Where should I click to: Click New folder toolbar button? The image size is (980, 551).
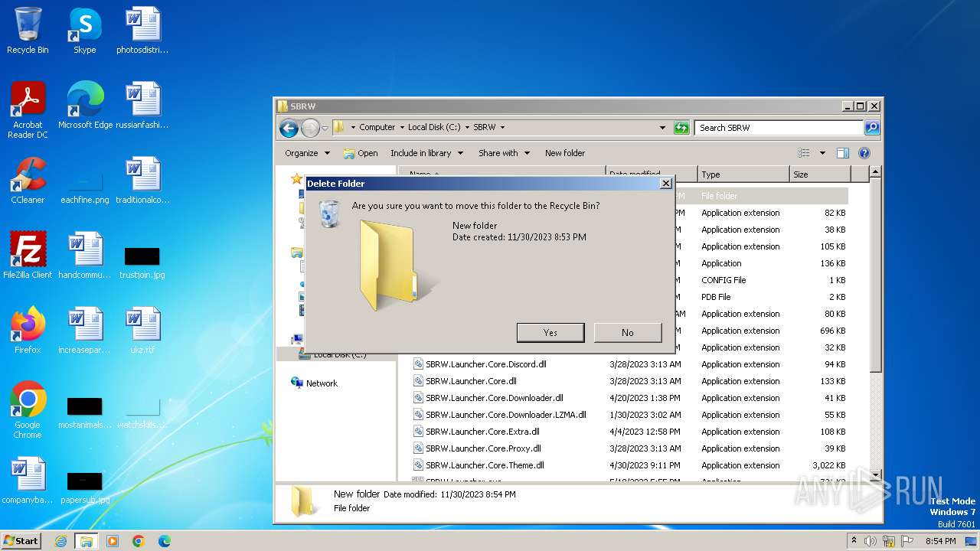[565, 153]
